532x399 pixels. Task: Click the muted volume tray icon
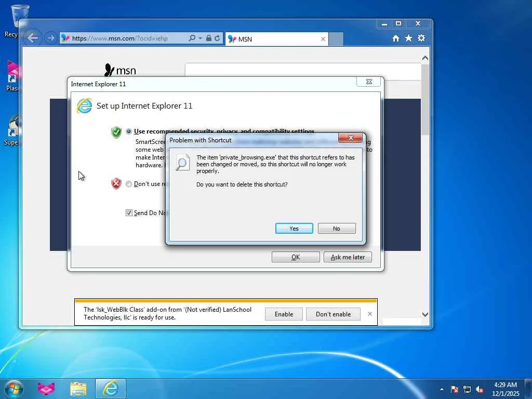point(480,390)
